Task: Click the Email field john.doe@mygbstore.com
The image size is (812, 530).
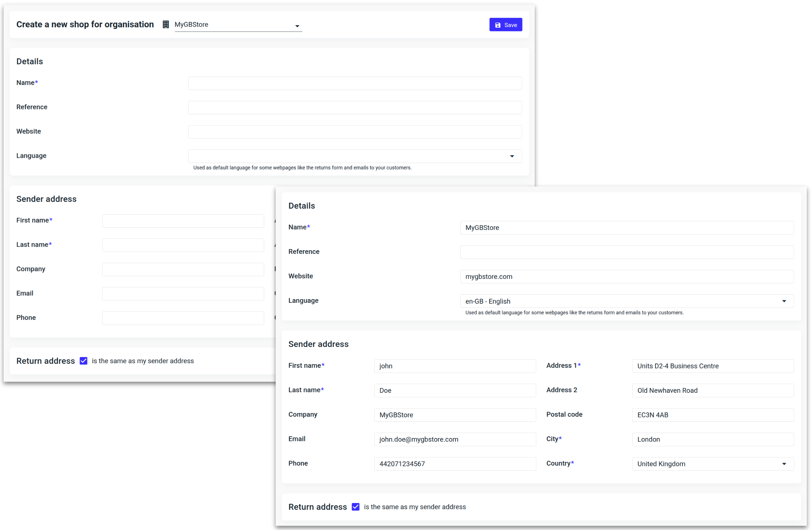Action: [455, 440]
